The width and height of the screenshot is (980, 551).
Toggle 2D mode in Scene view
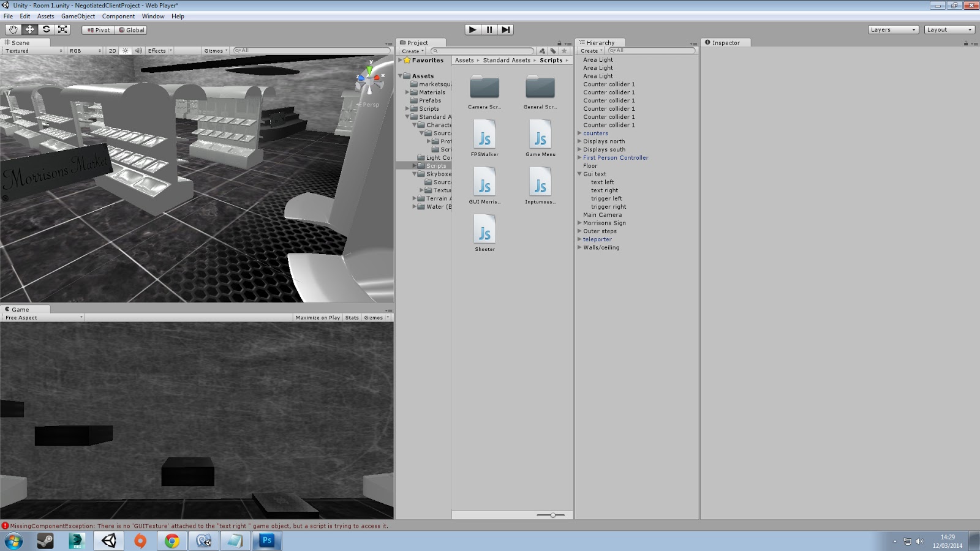click(112, 51)
